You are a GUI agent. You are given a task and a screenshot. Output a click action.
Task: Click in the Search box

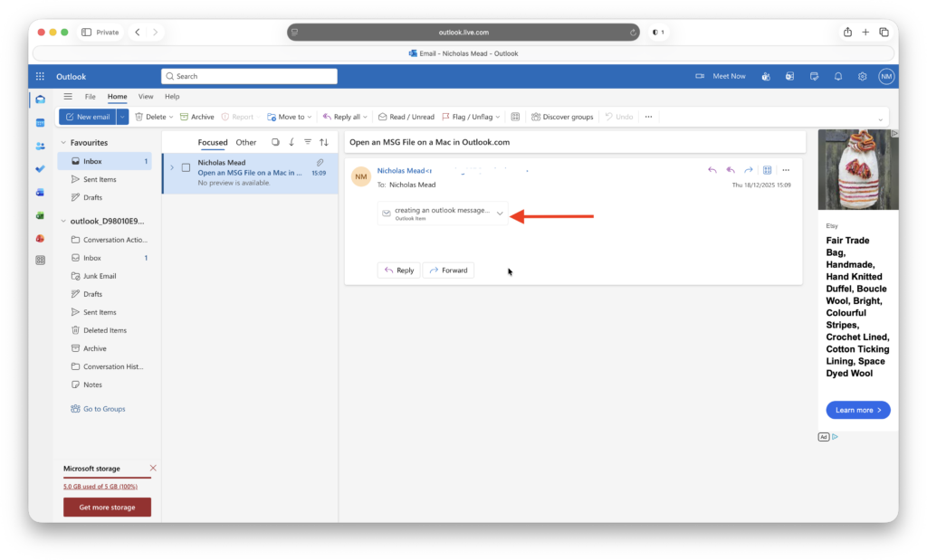tap(249, 76)
